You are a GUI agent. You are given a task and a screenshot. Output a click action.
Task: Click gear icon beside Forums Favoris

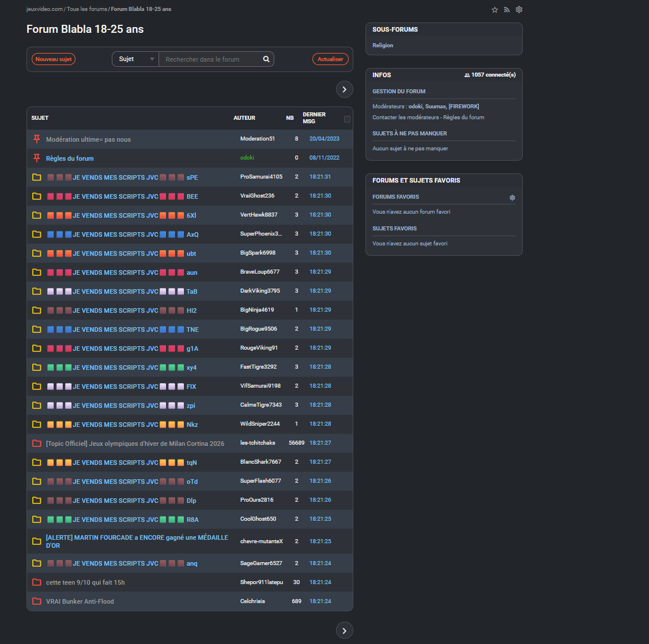[x=512, y=198]
